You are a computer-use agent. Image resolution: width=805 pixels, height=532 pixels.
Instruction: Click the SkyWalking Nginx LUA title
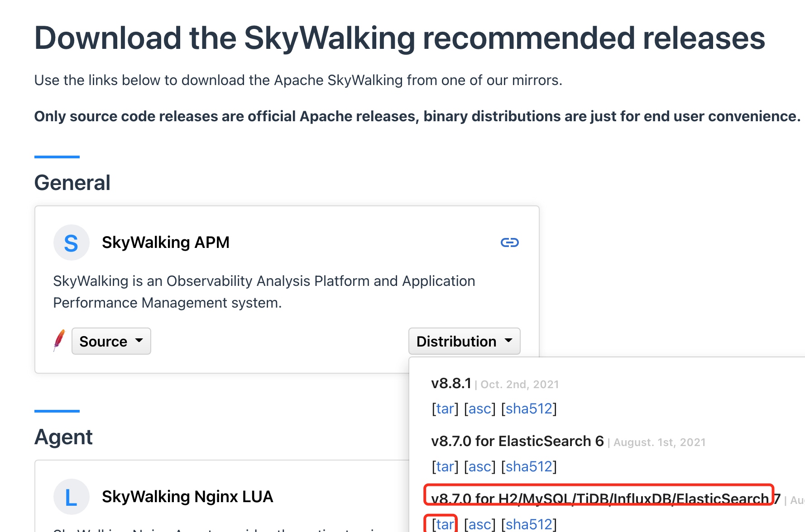[187, 497]
